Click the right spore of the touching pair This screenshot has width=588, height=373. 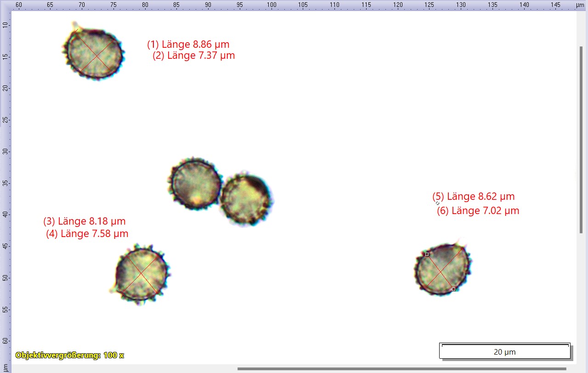245,199
